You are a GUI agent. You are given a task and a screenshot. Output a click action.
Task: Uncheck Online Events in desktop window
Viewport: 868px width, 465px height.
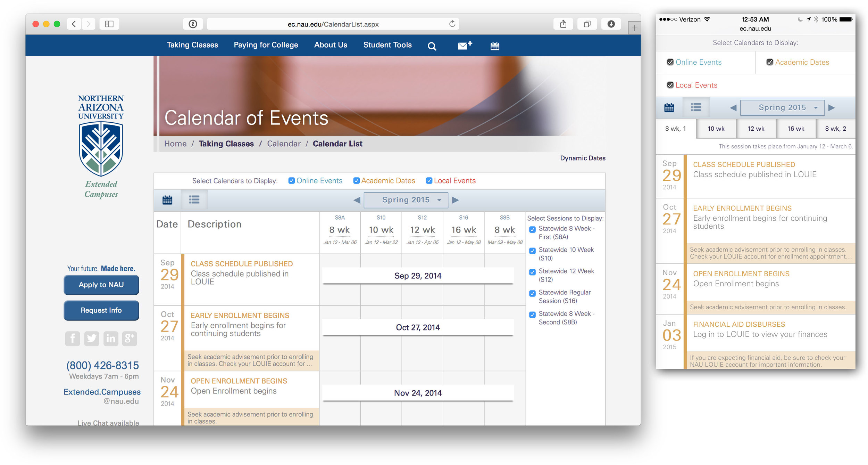click(292, 181)
